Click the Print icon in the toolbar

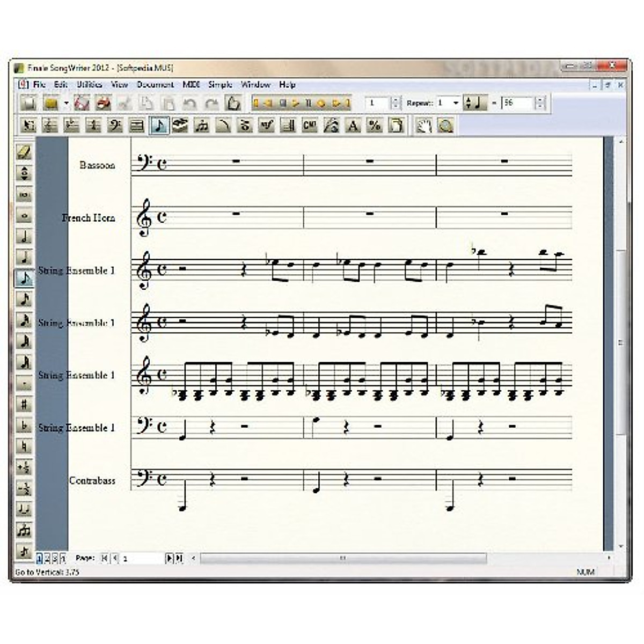pyautogui.click(x=103, y=103)
